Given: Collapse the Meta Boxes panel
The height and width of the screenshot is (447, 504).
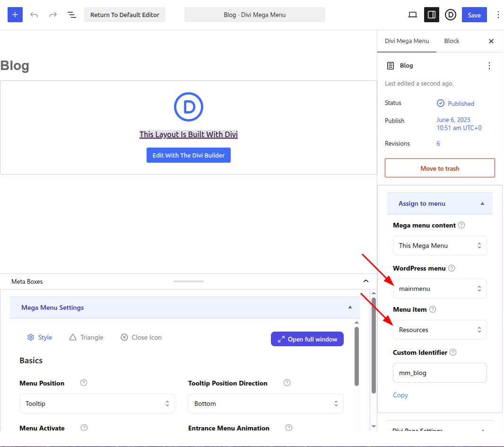Looking at the screenshot, I should click(366, 281).
